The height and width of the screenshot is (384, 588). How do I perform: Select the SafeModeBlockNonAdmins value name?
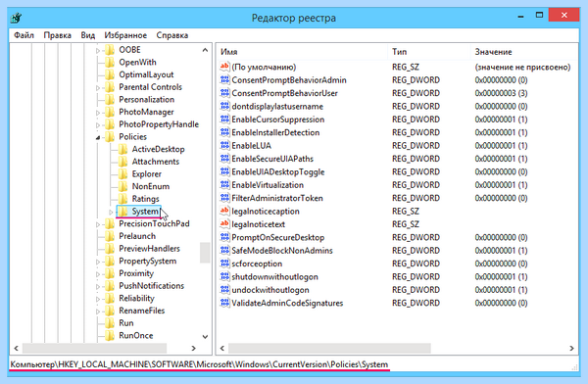(x=282, y=251)
